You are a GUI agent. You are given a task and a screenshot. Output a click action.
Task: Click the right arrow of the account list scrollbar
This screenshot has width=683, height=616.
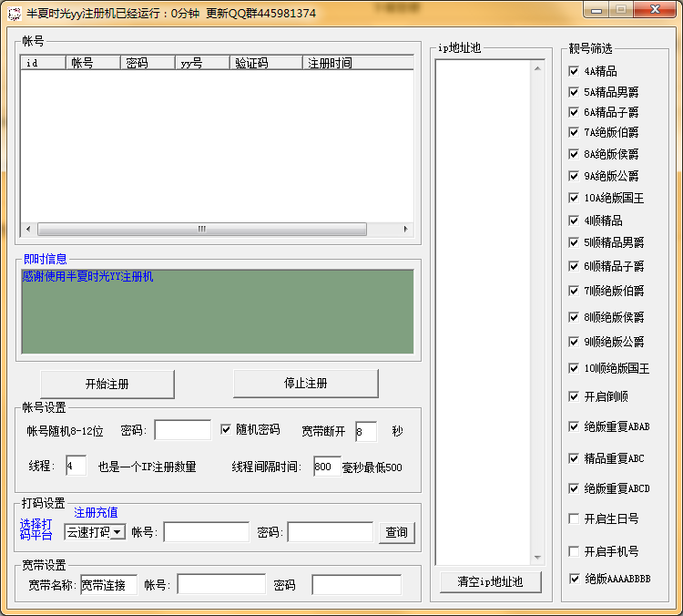[407, 230]
